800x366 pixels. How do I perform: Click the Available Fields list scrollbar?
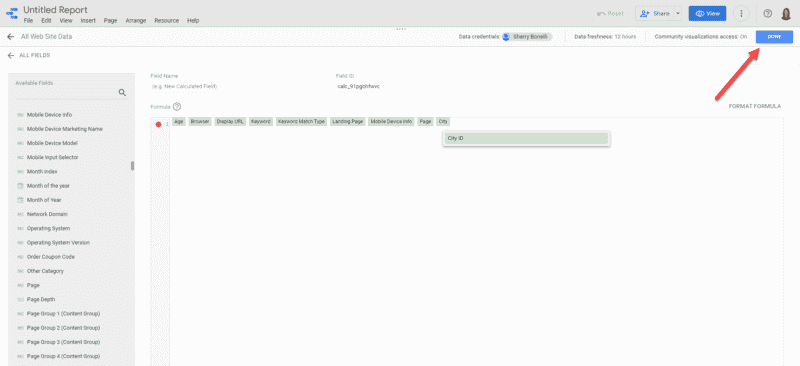(x=133, y=166)
